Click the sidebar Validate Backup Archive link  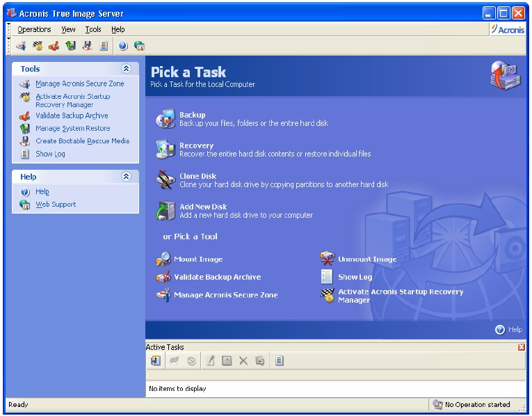72,115
